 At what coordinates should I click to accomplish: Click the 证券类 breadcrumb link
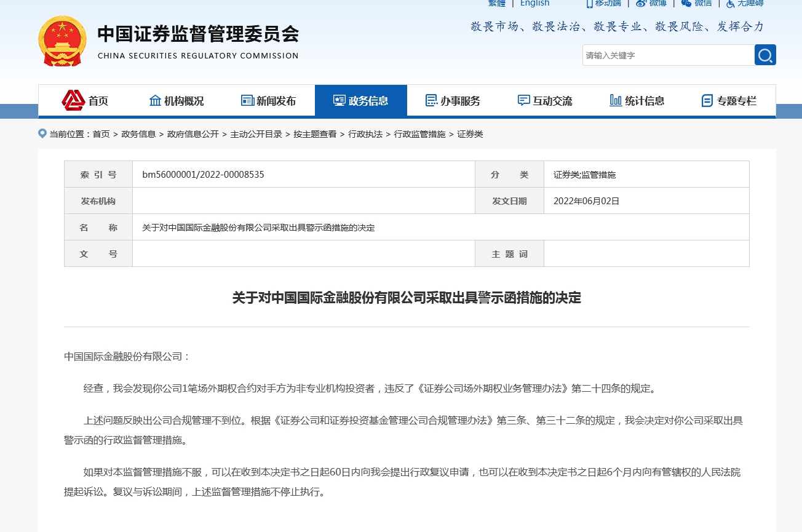click(x=470, y=134)
